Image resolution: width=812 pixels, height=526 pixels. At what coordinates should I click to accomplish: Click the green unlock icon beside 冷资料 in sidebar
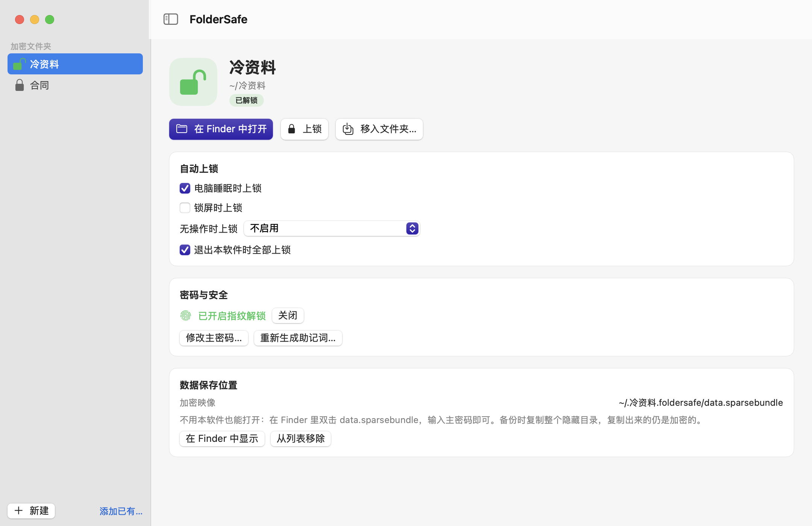[x=19, y=64]
